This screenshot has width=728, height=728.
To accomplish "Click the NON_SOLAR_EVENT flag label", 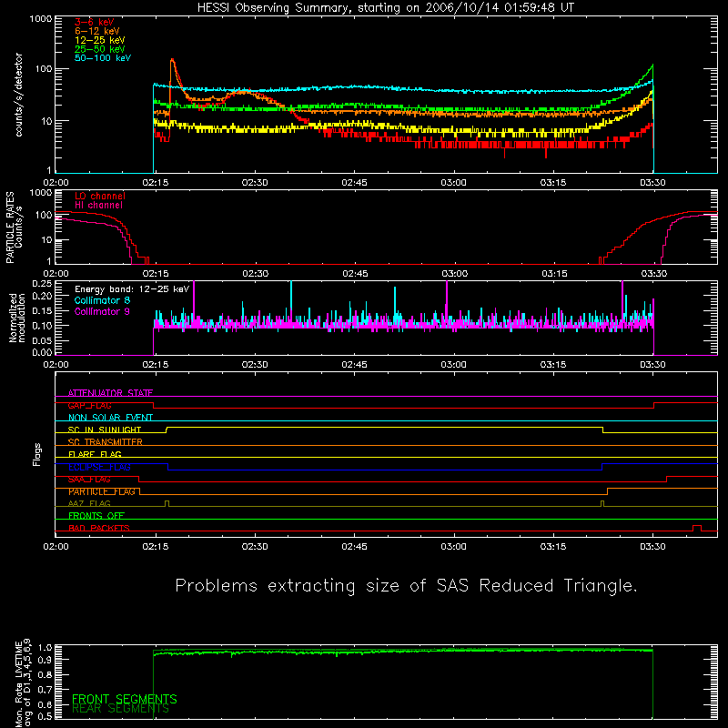I will [110, 418].
